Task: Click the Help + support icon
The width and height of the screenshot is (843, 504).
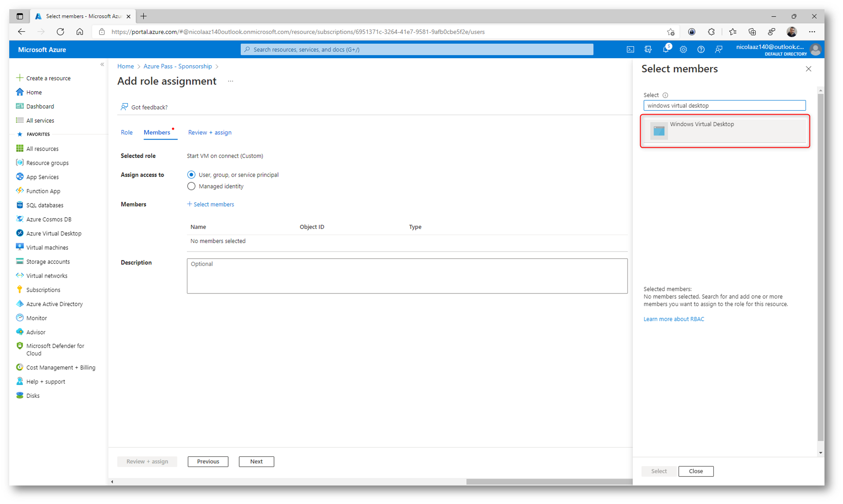Action: point(19,381)
